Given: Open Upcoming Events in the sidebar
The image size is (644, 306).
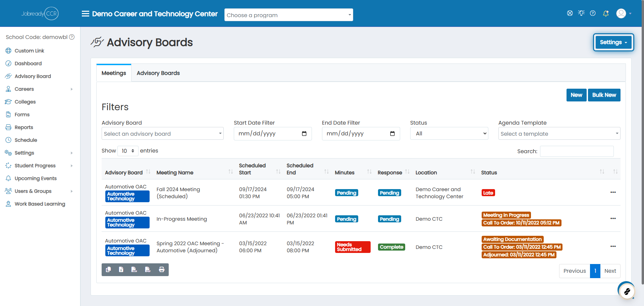Looking at the screenshot, I should [36, 178].
